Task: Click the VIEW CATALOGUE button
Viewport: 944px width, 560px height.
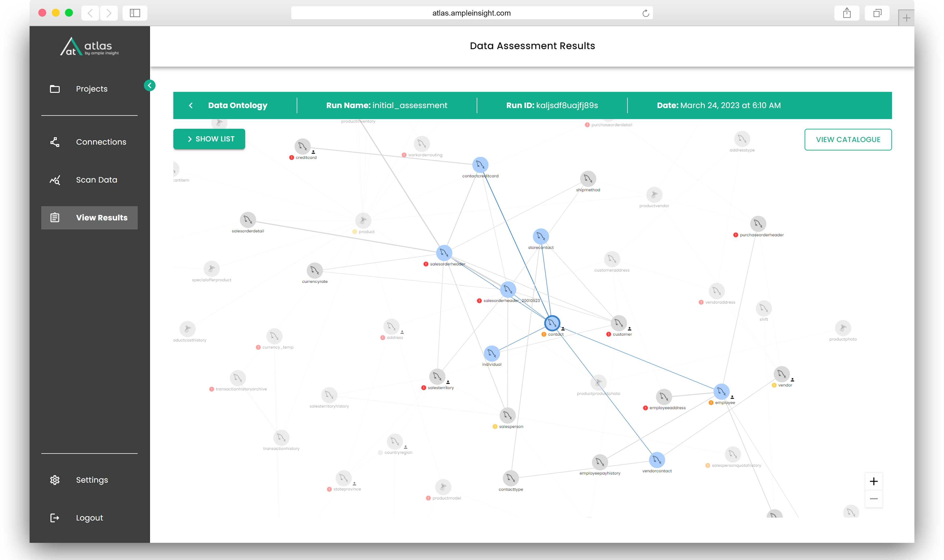Action: click(x=848, y=139)
